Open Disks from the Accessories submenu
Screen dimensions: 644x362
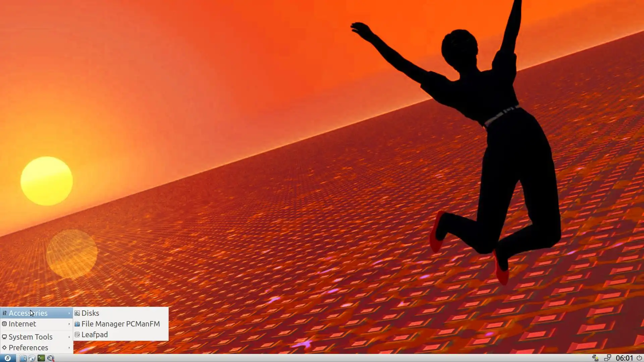(90, 313)
